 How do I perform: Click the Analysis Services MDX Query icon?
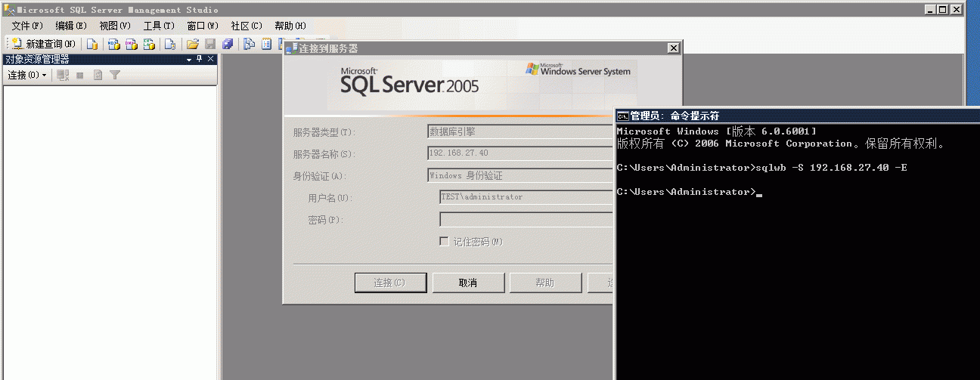[x=114, y=44]
